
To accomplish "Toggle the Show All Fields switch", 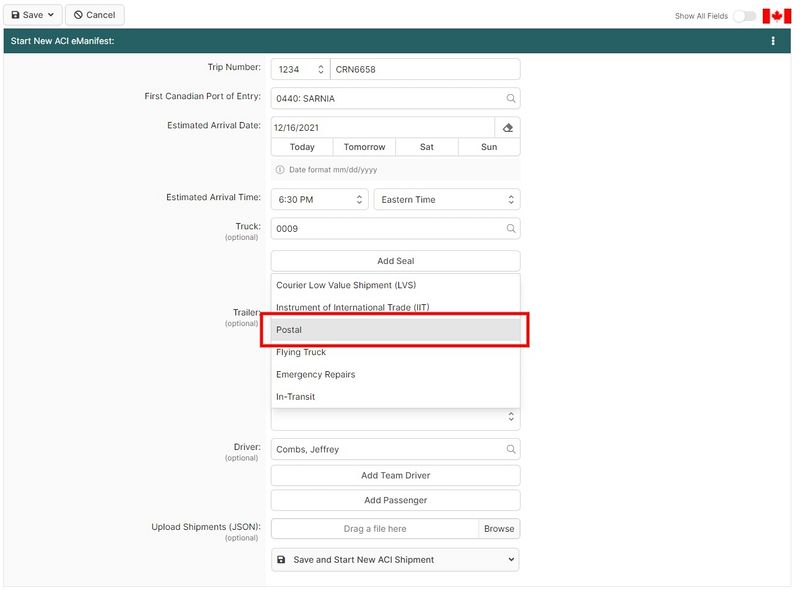I will tap(744, 16).
